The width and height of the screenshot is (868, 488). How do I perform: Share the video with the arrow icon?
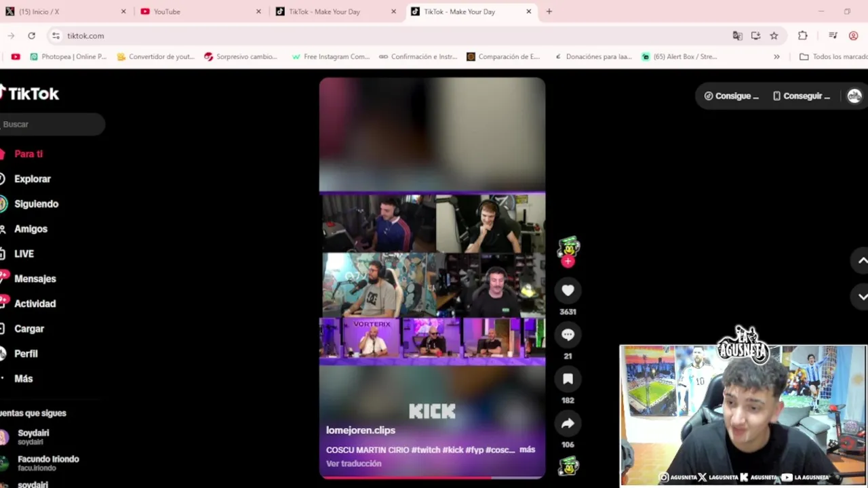[568, 424]
